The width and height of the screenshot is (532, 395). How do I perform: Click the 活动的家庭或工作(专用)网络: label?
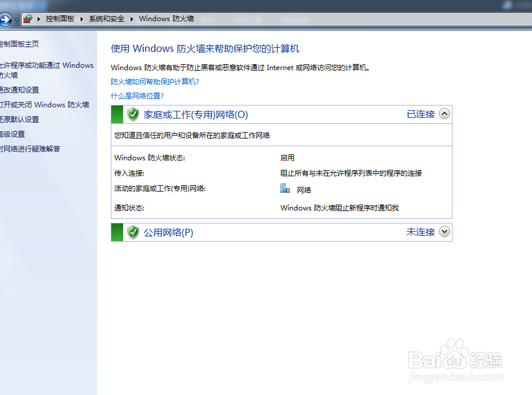(160, 189)
